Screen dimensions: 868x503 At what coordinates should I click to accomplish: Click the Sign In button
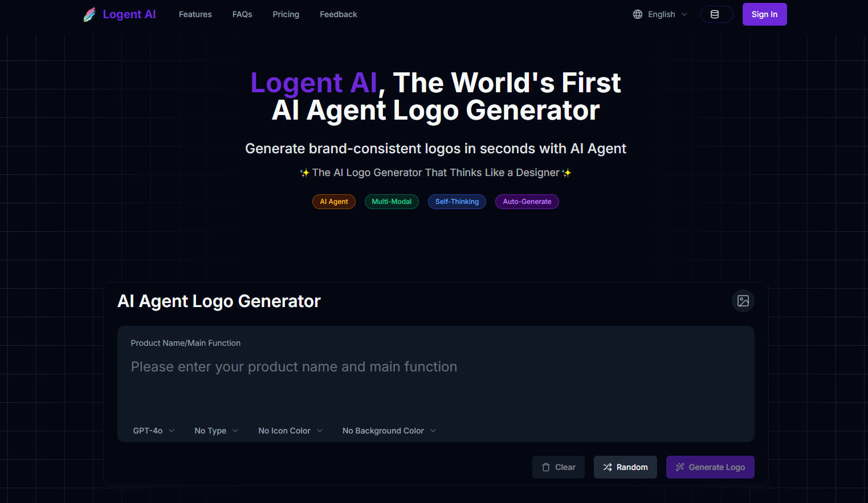click(764, 14)
